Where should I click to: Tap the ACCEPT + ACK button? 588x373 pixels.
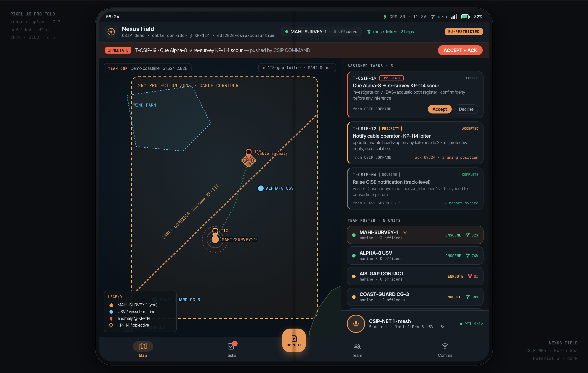click(x=460, y=50)
